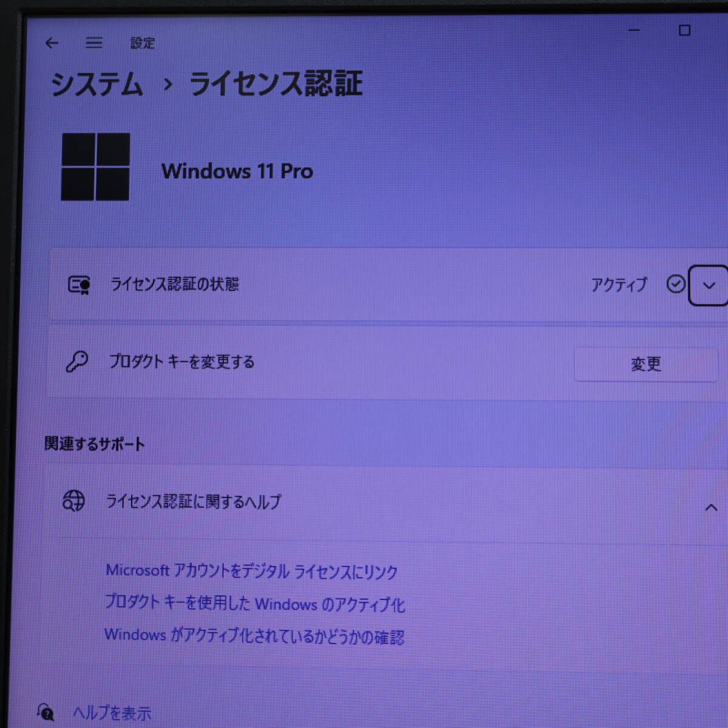Click the product key icon
Viewport: 728px width, 728px height.
pos(77,362)
